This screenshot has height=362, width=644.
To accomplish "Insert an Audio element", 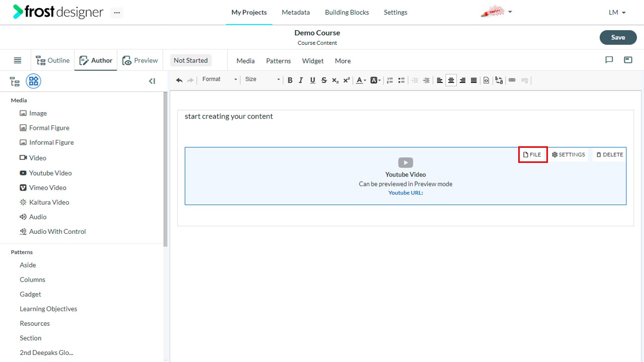I will tap(33, 217).
